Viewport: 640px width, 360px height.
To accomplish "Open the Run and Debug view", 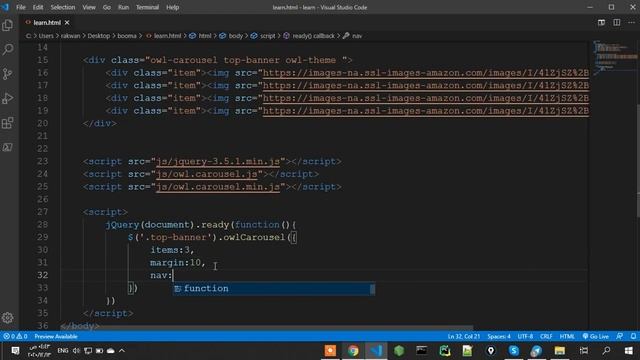I will 8,98.
